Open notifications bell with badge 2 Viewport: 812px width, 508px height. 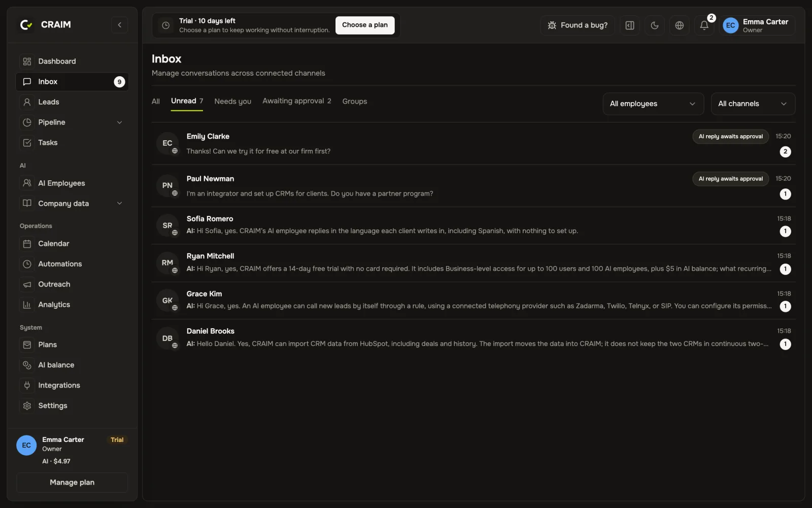click(704, 25)
